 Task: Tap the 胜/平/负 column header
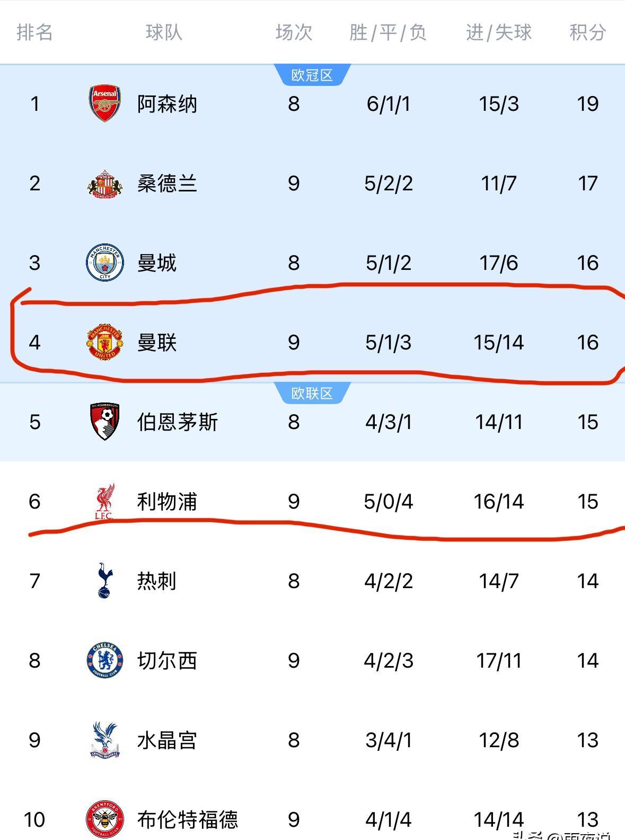click(388, 32)
